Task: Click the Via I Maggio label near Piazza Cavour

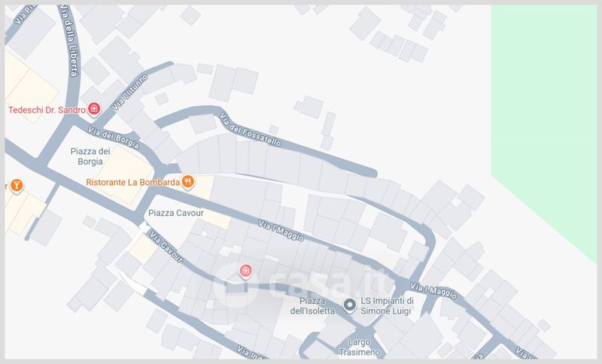Action: [x=281, y=230]
